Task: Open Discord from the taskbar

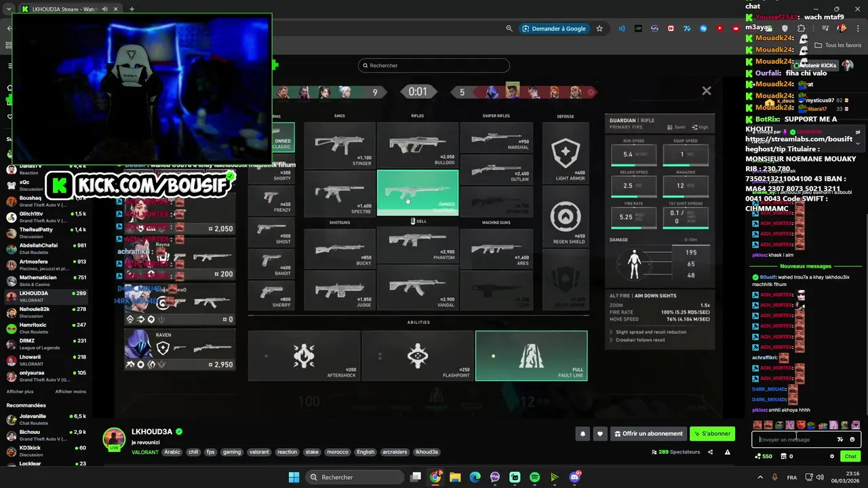Action: click(575, 477)
